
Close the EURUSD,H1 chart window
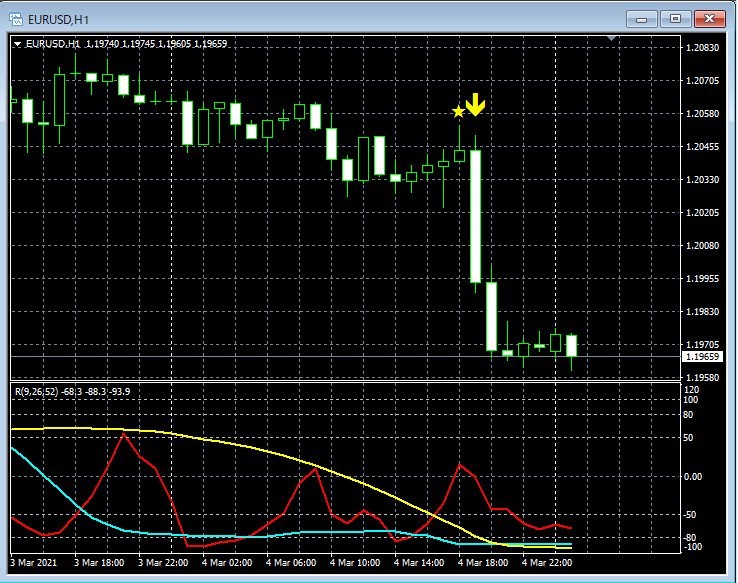coord(710,19)
